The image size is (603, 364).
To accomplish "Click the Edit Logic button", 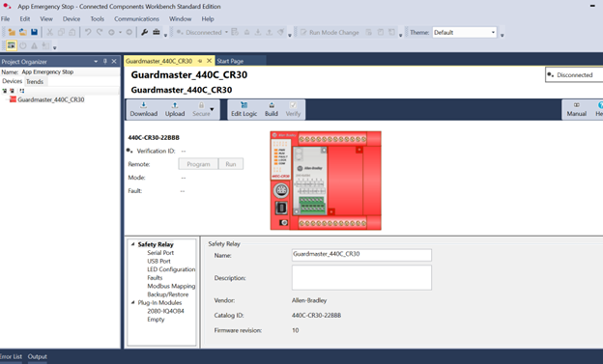I will [244, 109].
